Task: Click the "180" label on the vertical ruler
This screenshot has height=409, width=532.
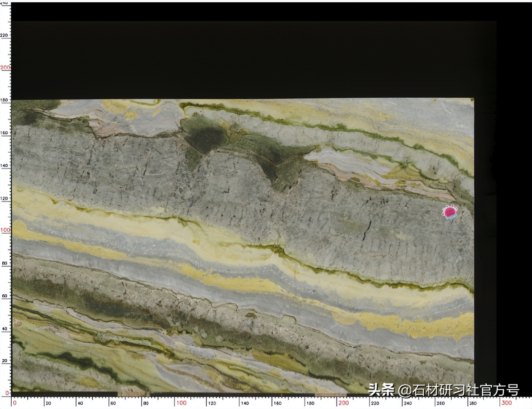Action: click(x=4, y=100)
